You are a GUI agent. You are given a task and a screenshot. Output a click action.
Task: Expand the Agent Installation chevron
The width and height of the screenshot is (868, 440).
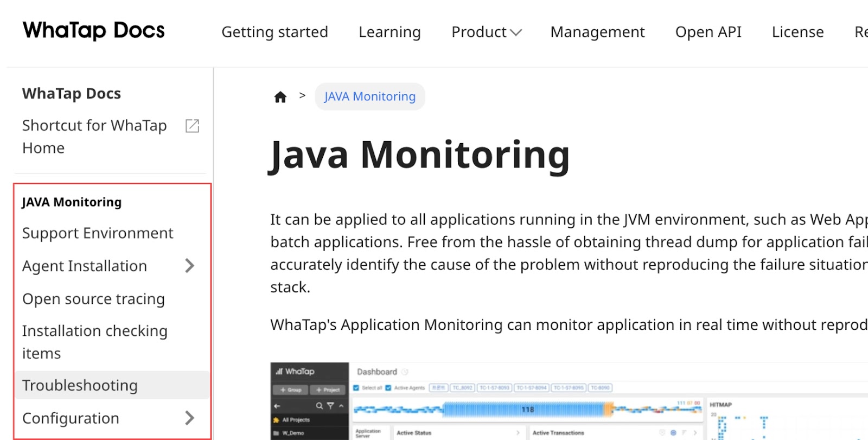pyautogui.click(x=189, y=266)
